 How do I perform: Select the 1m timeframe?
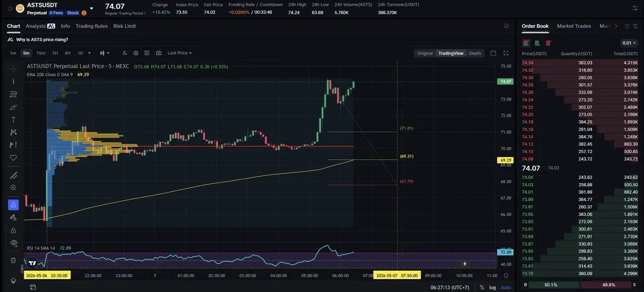(x=13, y=53)
